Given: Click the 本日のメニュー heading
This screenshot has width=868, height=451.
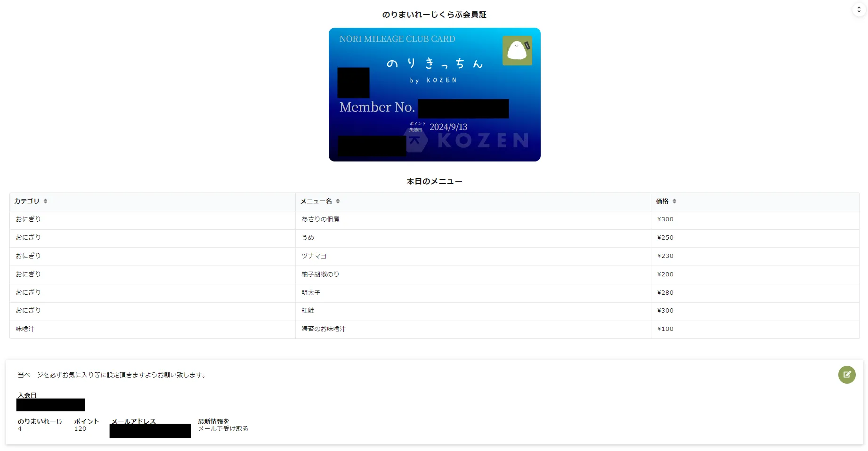Looking at the screenshot, I should pos(434,181).
